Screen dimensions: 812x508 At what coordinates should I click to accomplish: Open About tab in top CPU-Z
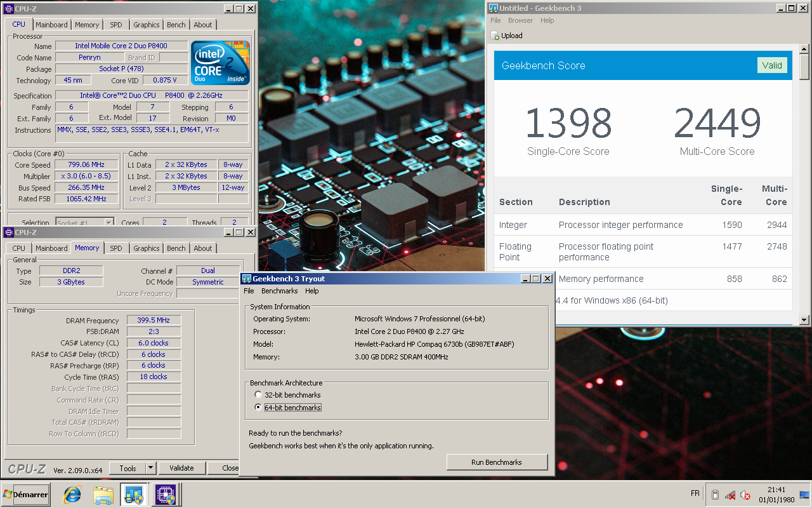coord(203,25)
